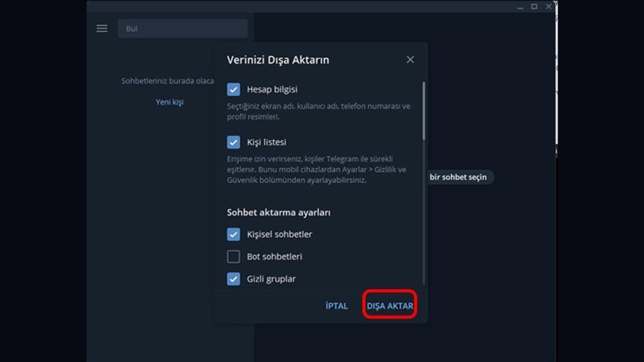Close the Telegram window
The width and height of the screenshot is (644, 362).
(548, 6)
